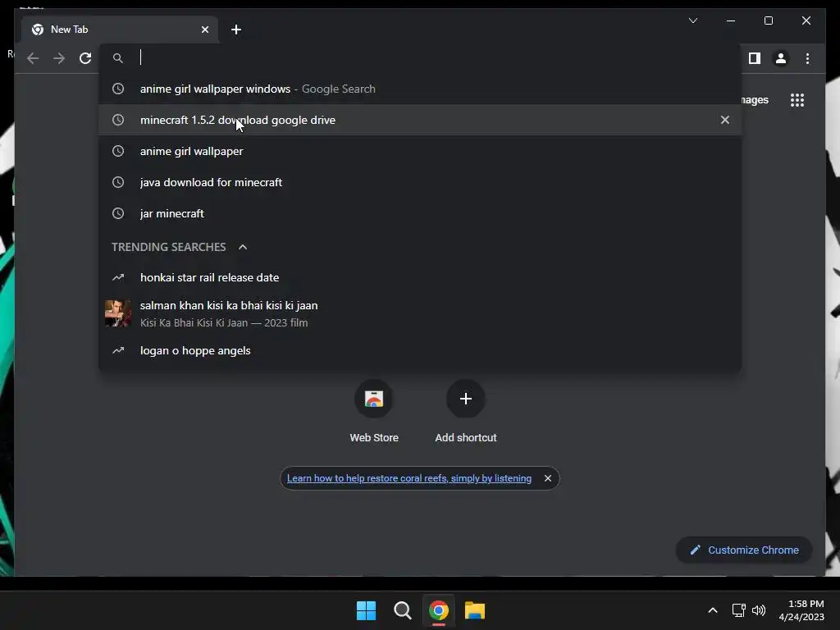840x630 pixels.
Task: Open the Web Store shortcut
Action: [x=374, y=412]
